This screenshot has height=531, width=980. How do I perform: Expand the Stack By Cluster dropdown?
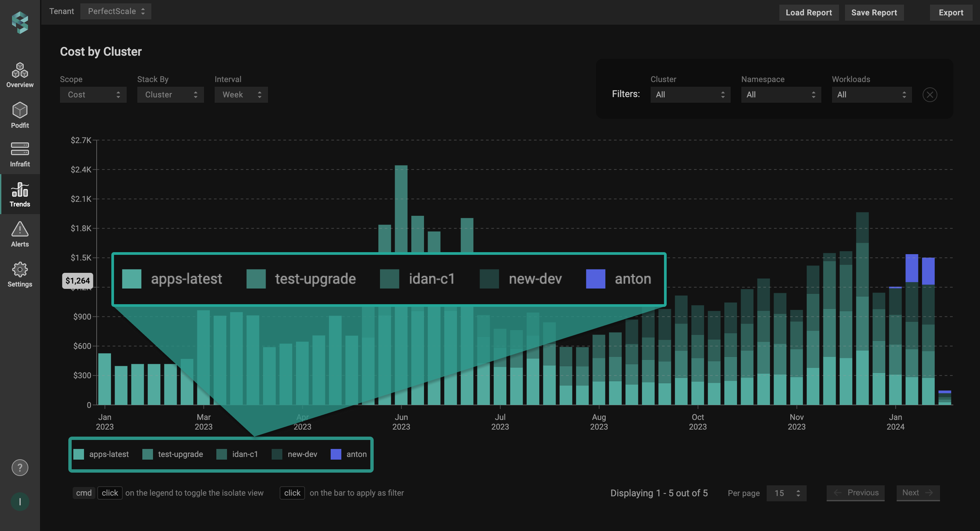[170, 95]
